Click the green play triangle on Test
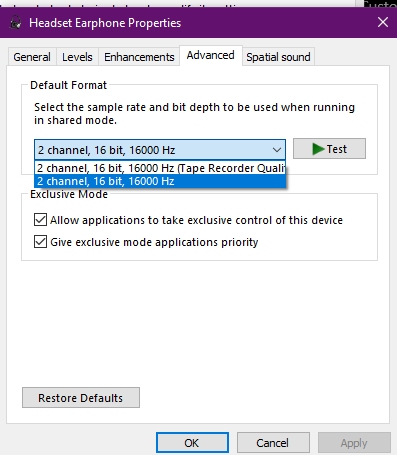 [318, 149]
